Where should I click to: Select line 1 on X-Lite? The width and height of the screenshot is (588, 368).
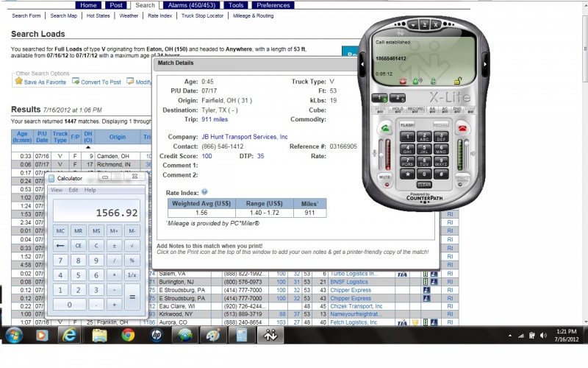click(379, 99)
